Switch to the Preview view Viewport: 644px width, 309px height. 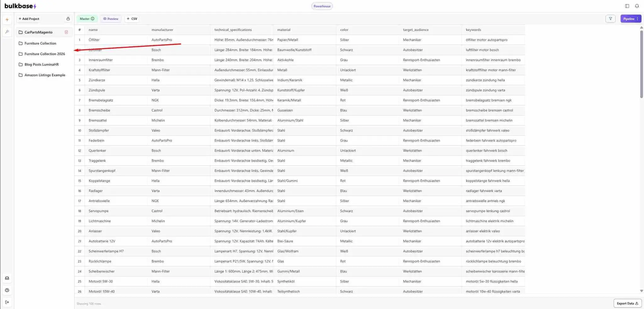111,19
